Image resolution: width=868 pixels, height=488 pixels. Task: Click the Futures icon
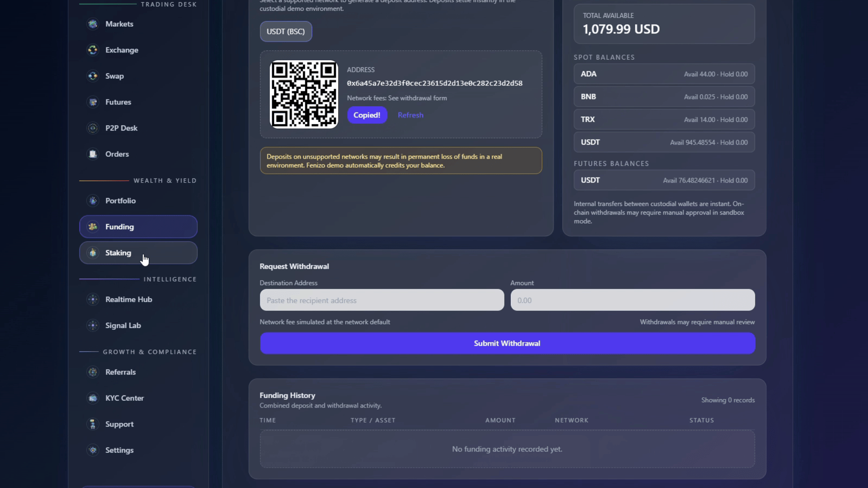click(x=93, y=102)
